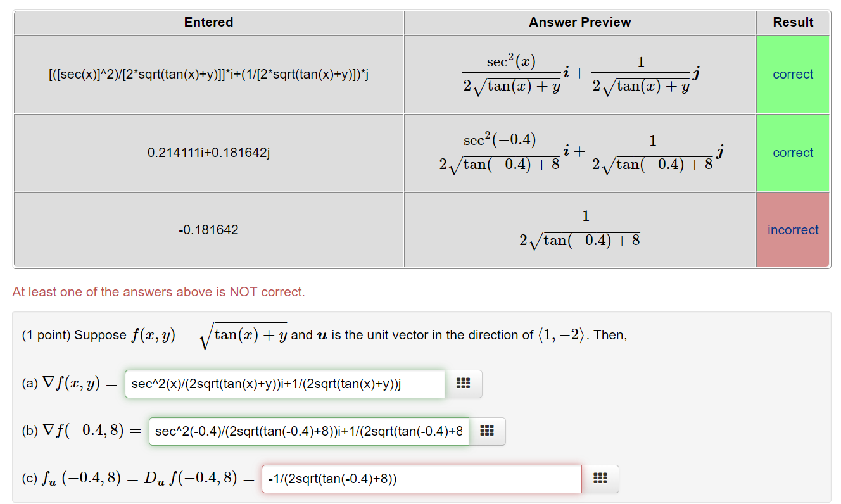Click the keypad icon beside the gradient answer
841x504 pixels.
[464, 384]
